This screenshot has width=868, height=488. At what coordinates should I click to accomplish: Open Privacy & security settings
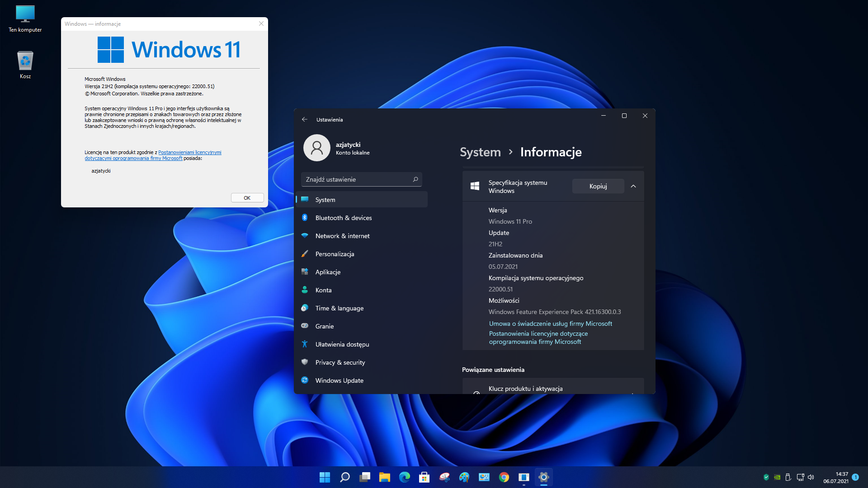pos(362,362)
